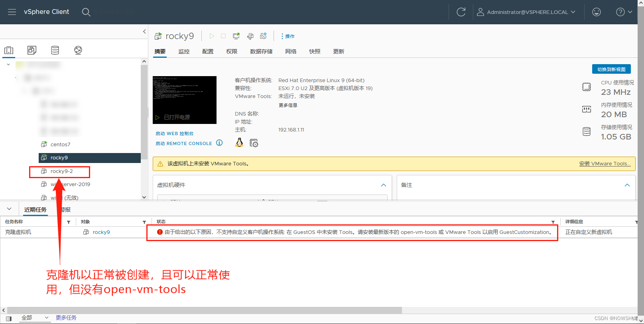Filter the 任务名称 column
The height and width of the screenshot is (324, 644).
pyautogui.click(x=69, y=222)
